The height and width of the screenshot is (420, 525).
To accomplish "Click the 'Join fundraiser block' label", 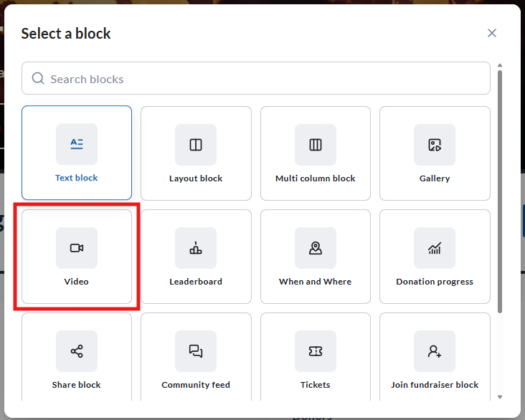I will pyautogui.click(x=435, y=385).
